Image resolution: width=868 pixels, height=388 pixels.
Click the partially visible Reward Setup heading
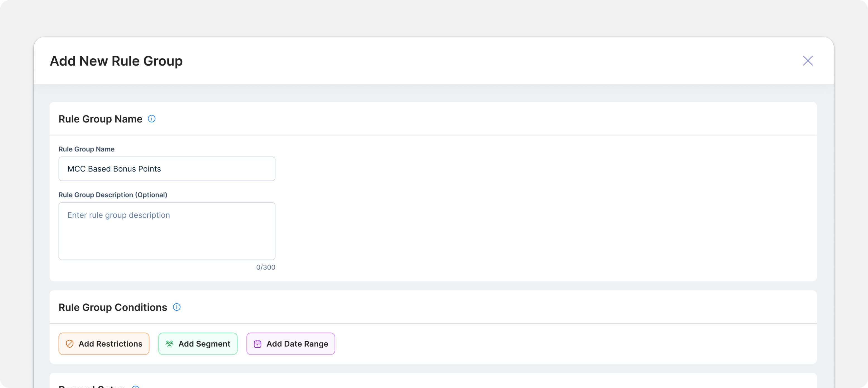coord(92,386)
